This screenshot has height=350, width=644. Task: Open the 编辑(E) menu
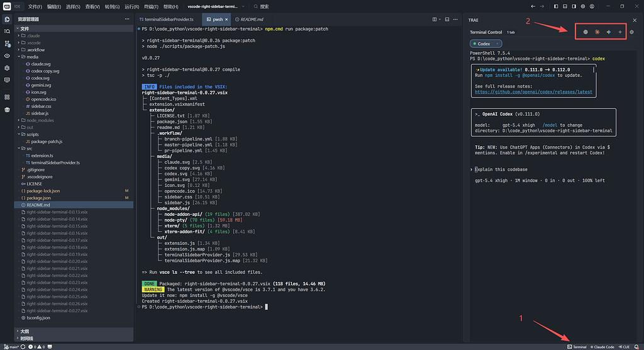[x=54, y=6]
